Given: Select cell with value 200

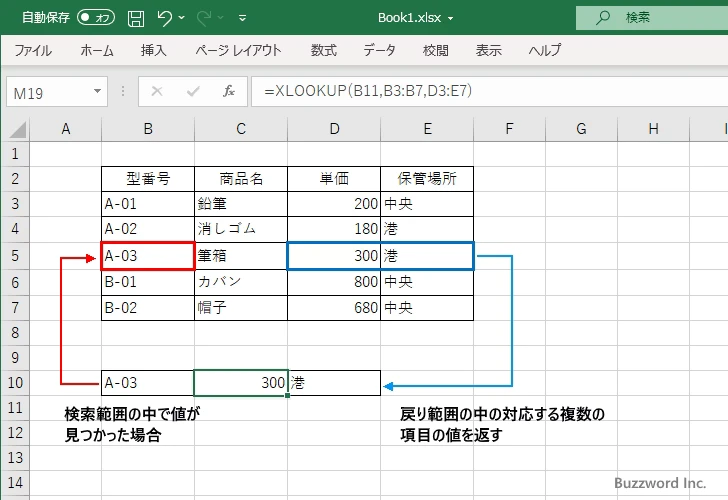Looking at the screenshot, I should pos(334,204).
